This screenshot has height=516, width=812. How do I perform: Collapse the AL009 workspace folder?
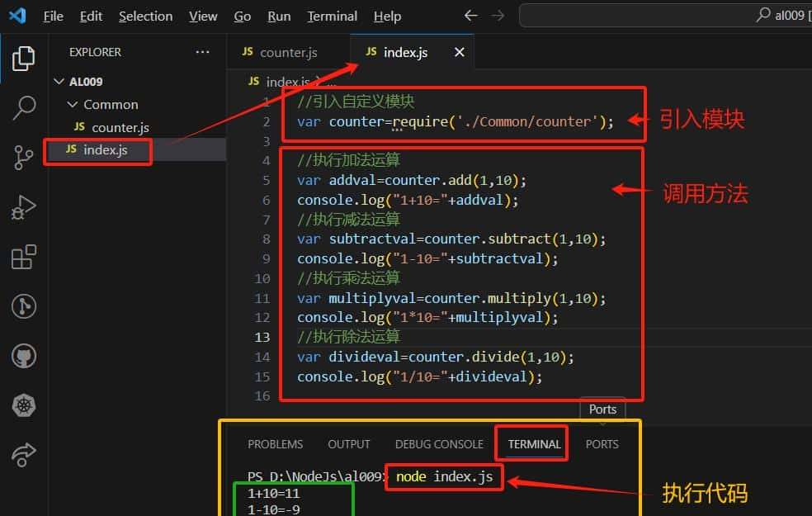[x=59, y=81]
